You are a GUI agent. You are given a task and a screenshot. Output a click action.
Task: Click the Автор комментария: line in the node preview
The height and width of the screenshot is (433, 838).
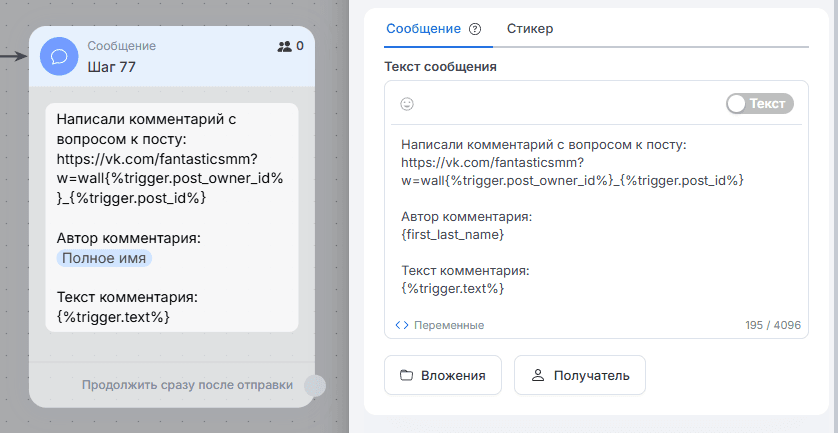[x=129, y=238]
